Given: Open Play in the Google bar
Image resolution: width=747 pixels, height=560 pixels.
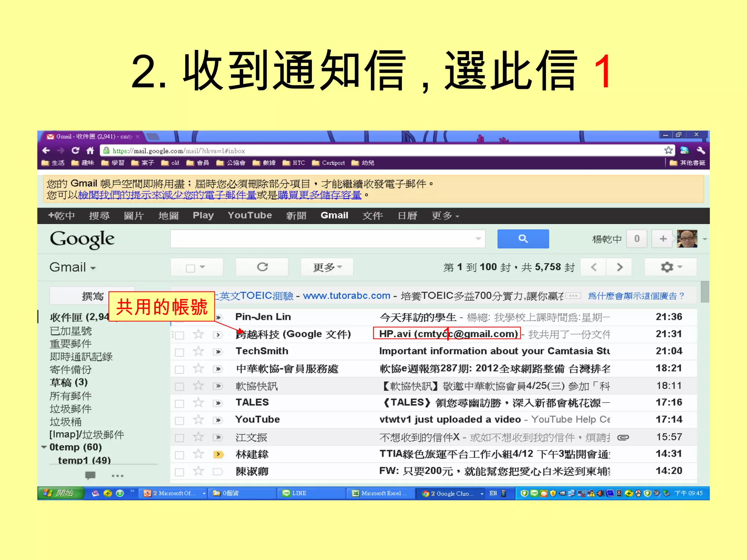Looking at the screenshot, I should click(203, 215).
